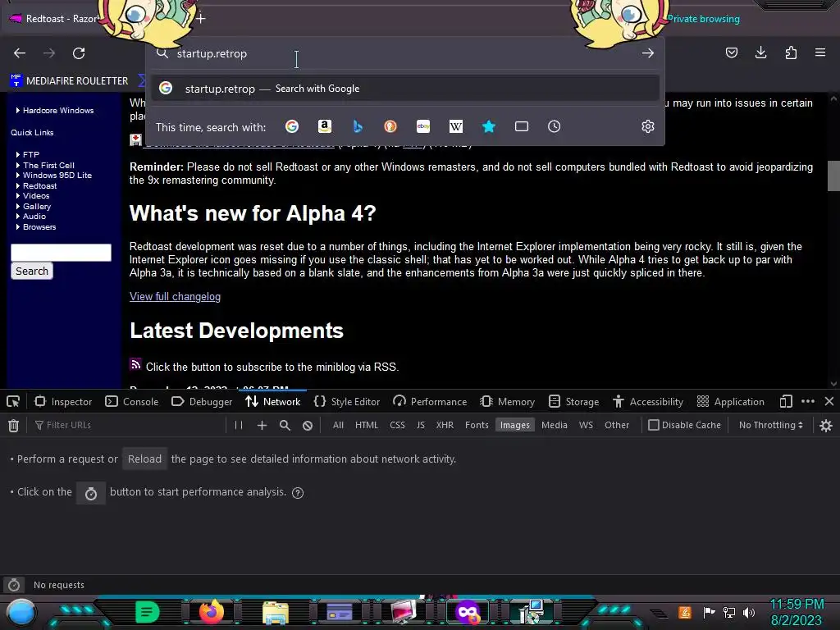This screenshot has width=840, height=630.
Task: Open the extensions puzzle icon
Action: tap(791, 52)
